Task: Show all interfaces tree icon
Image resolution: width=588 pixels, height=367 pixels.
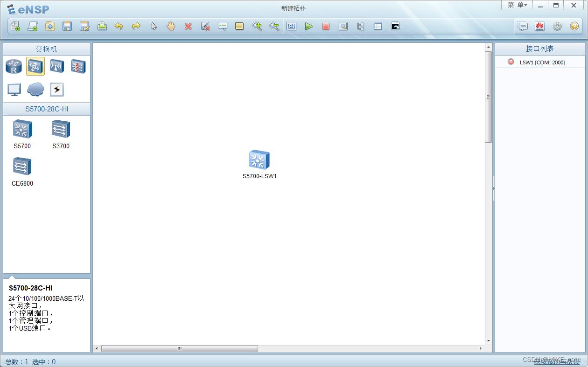Action: click(360, 26)
